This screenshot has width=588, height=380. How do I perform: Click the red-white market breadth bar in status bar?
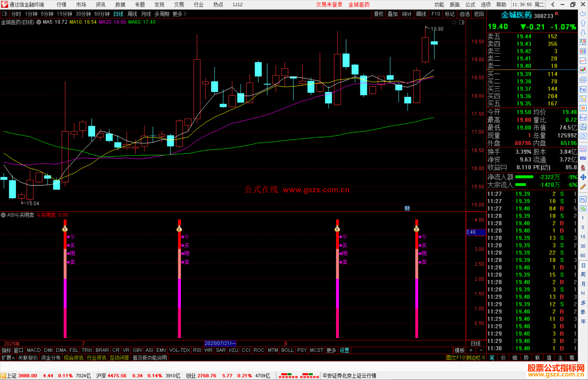[x=299, y=376]
